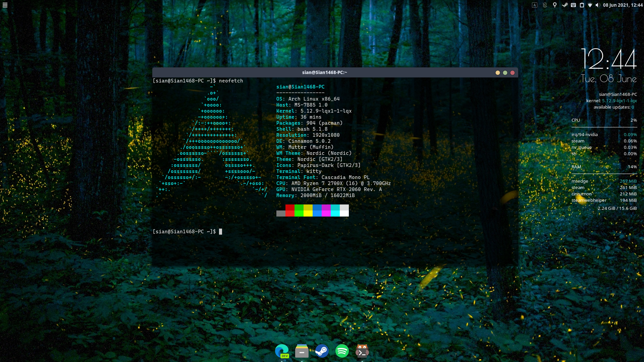
Task: Open the clipboard manager tray icon
Action: coord(582,5)
